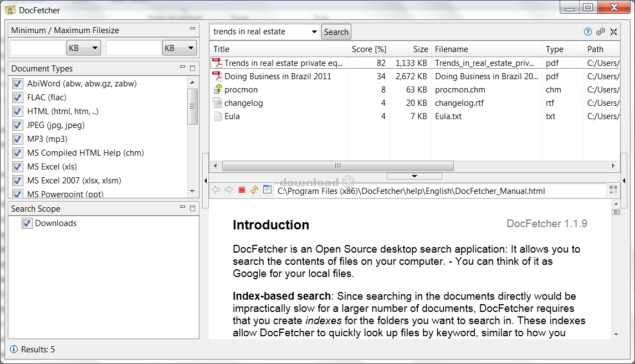
Task: Go forward in preview pane
Action: [x=229, y=189]
